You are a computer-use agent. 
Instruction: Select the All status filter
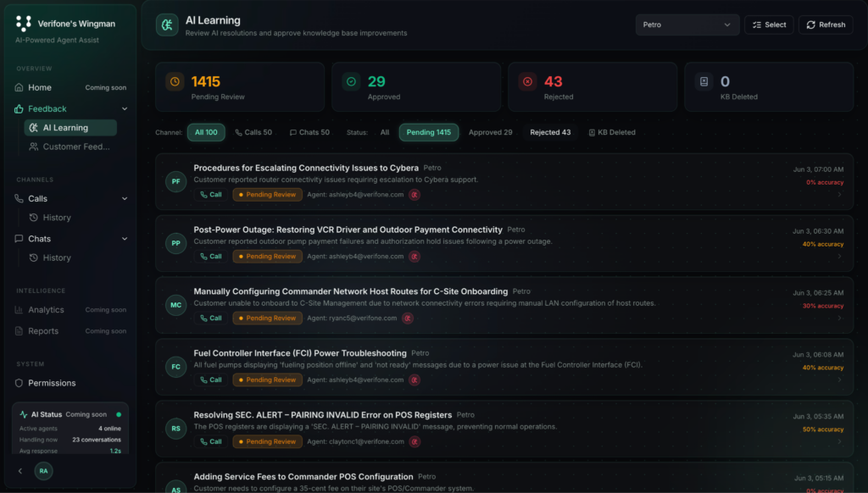pyautogui.click(x=385, y=132)
